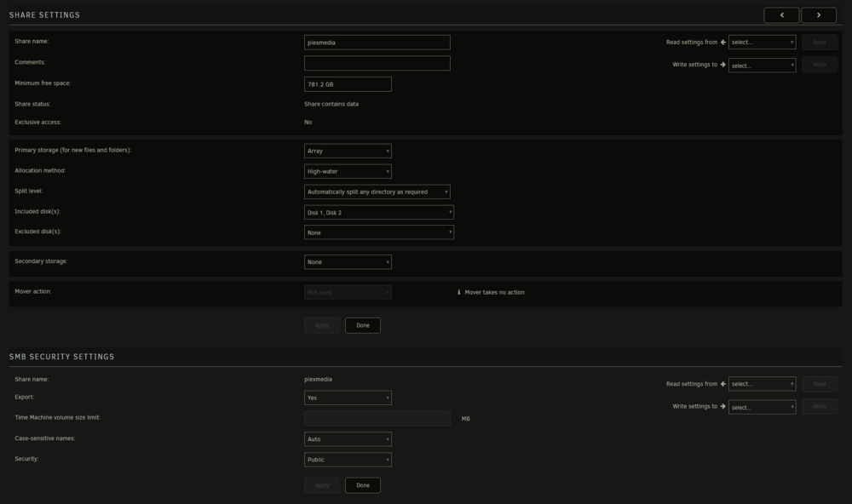Click the disabled Mover action Not used dropdown
852x504 pixels.
348,292
